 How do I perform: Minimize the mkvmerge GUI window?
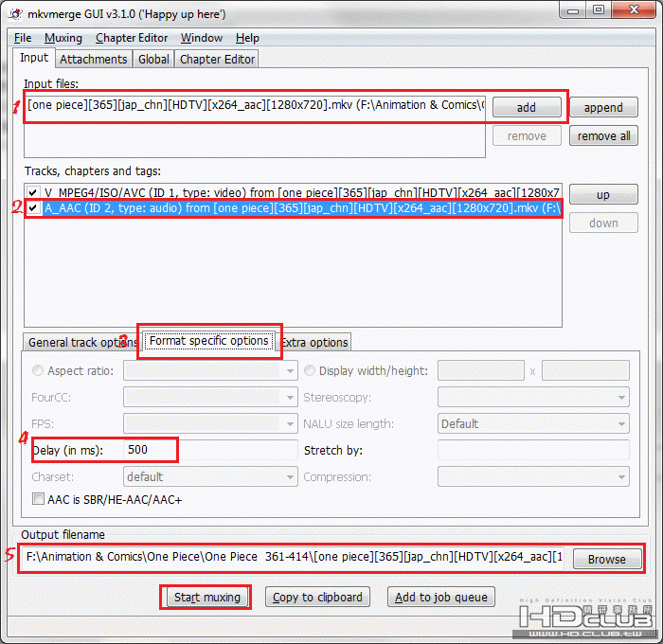(573, 10)
